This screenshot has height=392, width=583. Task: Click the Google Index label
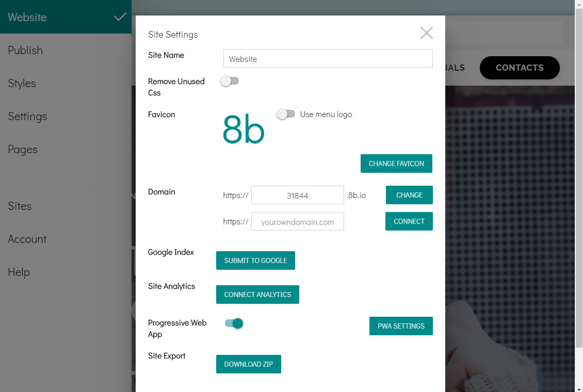point(171,252)
